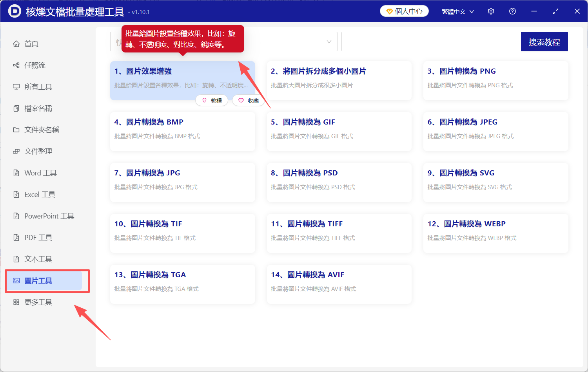Open the 個人中心 account button
This screenshot has width=588, height=372.
[404, 11]
